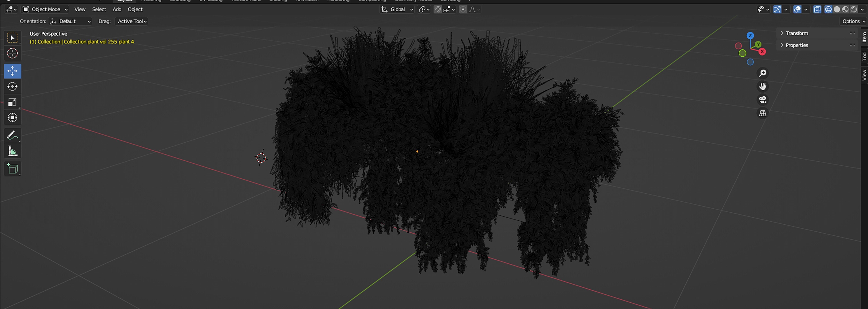Open object visibility eye dropdown
Image resolution: width=868 pixels, height=309 pixels.
click(763, 9)
